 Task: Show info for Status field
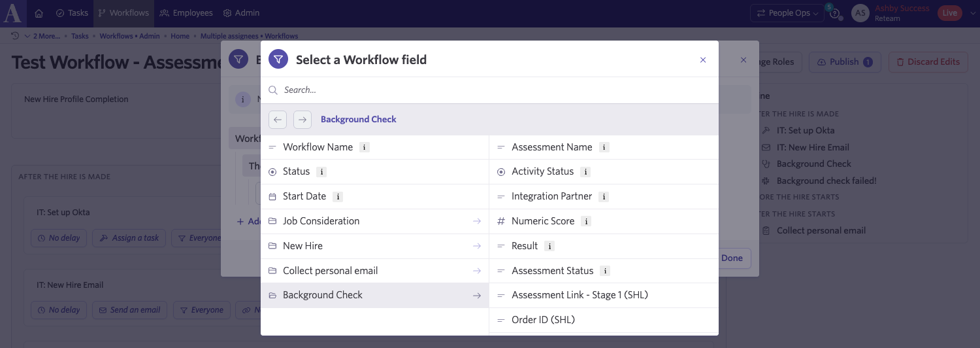[321, 172]
